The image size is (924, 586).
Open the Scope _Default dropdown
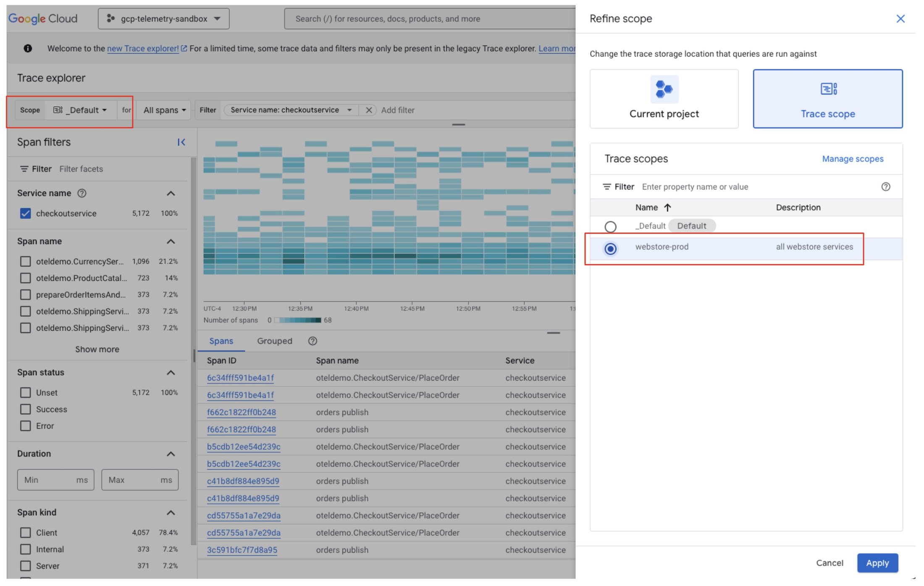click(80, 110)
